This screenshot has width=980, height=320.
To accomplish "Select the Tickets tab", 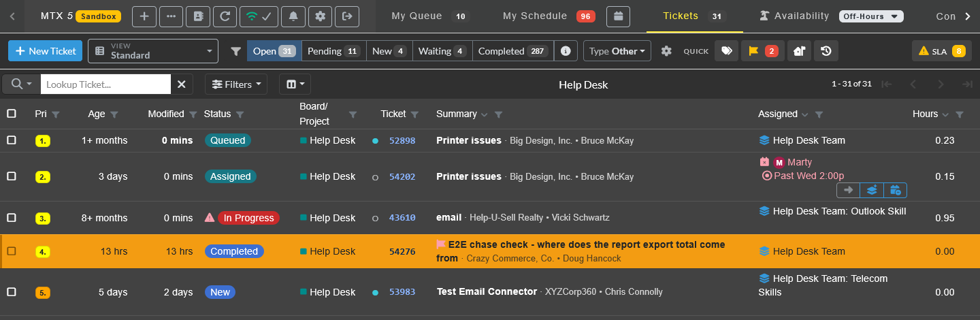I will click(x=694, y=16).
